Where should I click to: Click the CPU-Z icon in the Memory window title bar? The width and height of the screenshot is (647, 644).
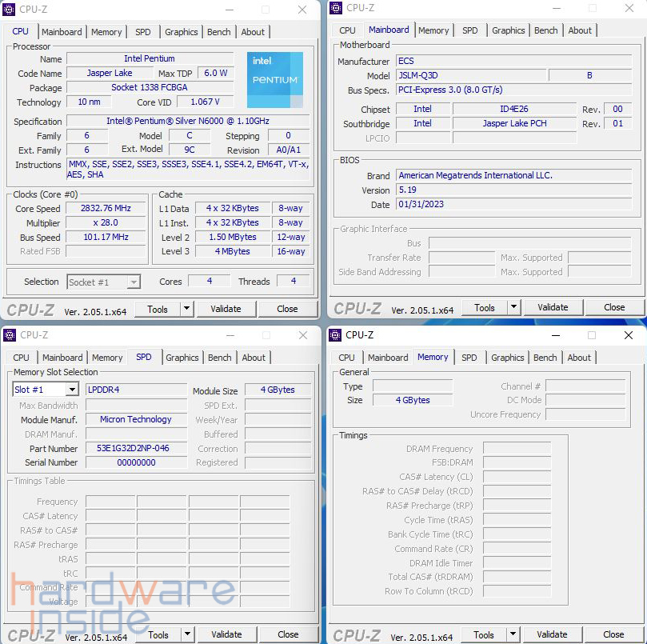(x=335, y=335)
